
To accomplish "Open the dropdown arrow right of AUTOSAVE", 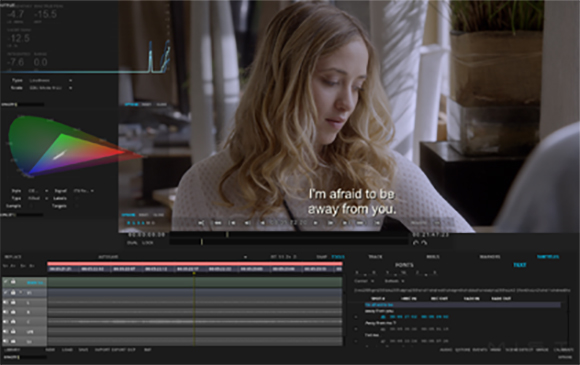I will (245, 257).
